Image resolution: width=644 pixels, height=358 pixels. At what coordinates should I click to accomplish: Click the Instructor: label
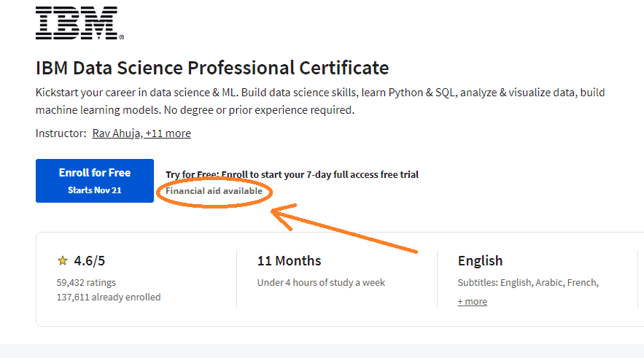click(x=61, y=133)
